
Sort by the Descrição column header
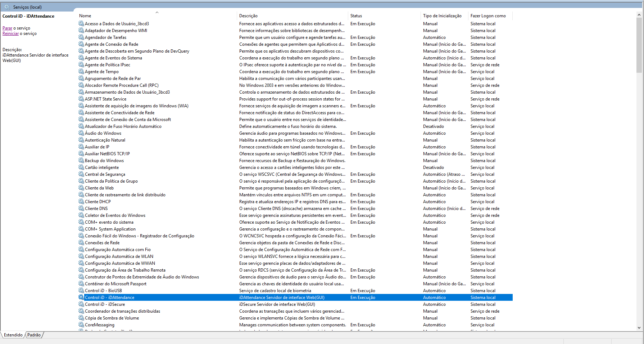(x=292, y=16)
